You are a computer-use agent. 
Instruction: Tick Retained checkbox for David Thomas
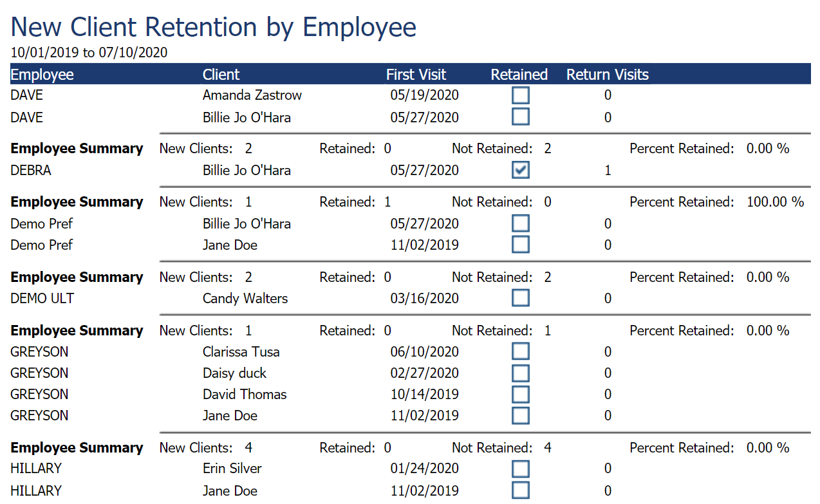point(520,394)
